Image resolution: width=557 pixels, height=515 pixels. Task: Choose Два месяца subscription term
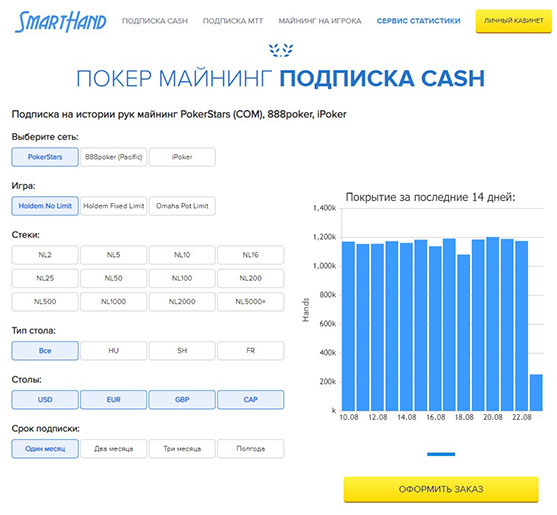pyautogui.click(x=114, y=449)
